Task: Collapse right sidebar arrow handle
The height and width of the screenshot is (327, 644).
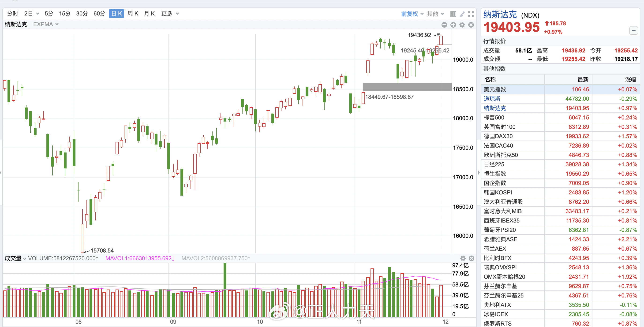Action: (x=479, y=172)
